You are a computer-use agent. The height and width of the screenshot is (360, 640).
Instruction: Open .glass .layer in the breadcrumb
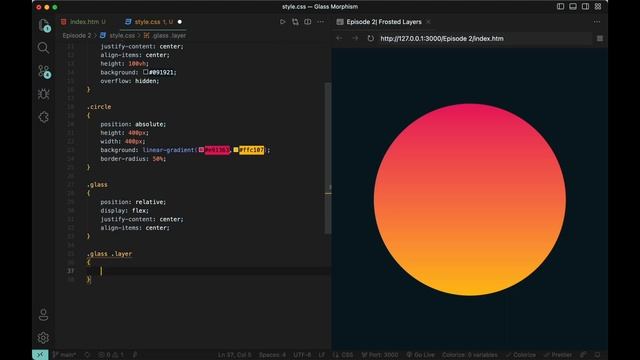point(169,36)
